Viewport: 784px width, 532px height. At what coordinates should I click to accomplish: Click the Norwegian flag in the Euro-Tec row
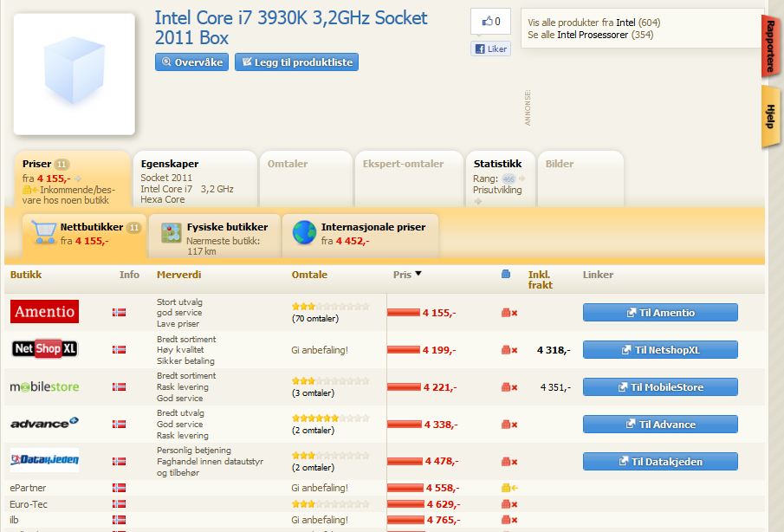point(119,504)
